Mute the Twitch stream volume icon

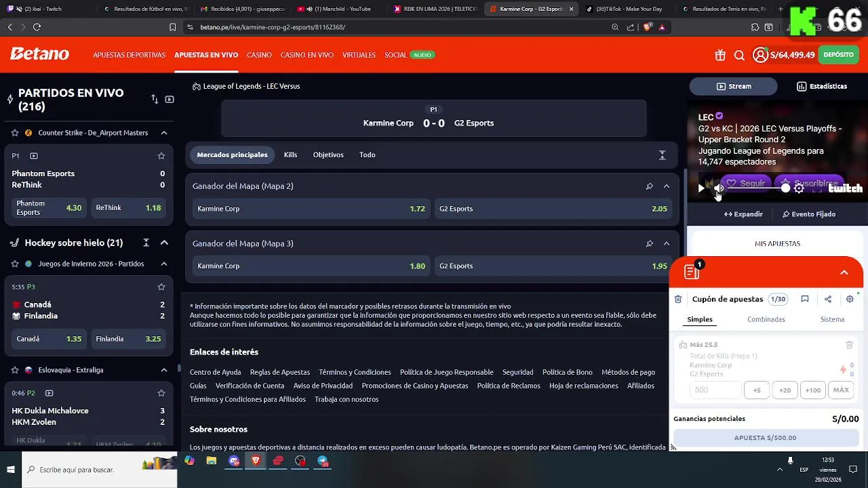719,188
